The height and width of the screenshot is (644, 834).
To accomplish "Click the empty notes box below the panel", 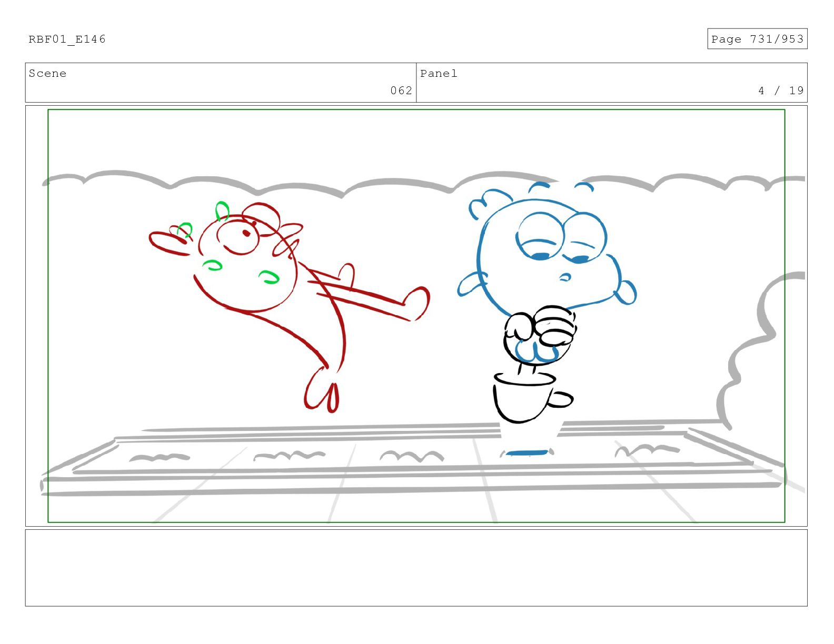I will [416, 568].
